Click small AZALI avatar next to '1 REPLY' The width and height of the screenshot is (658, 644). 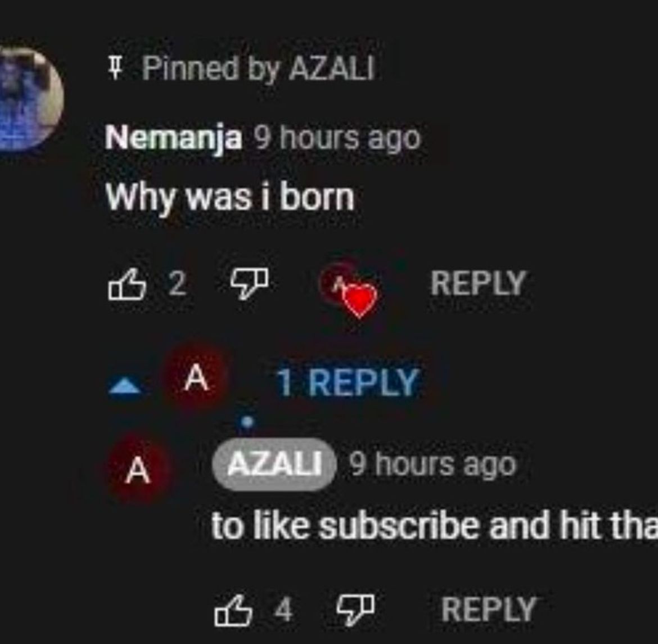point(195,379)
